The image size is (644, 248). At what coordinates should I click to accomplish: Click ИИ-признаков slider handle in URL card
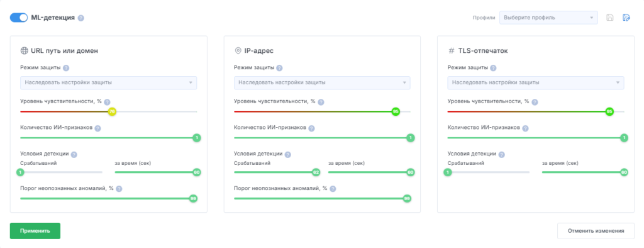(x=197, y=138)
